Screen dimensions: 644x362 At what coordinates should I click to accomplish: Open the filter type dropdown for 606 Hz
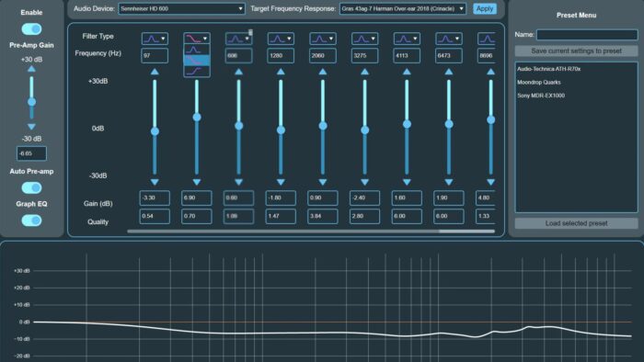[x=238, y=39]
